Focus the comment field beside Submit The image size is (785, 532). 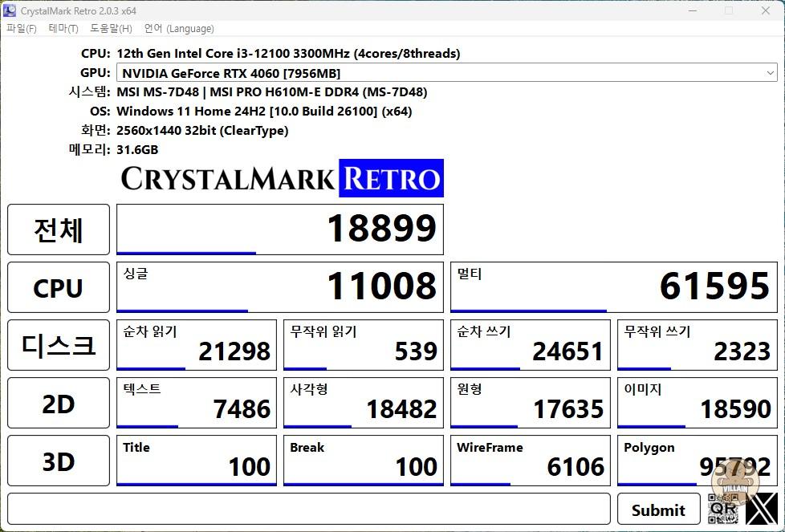(x=309, y=509)
